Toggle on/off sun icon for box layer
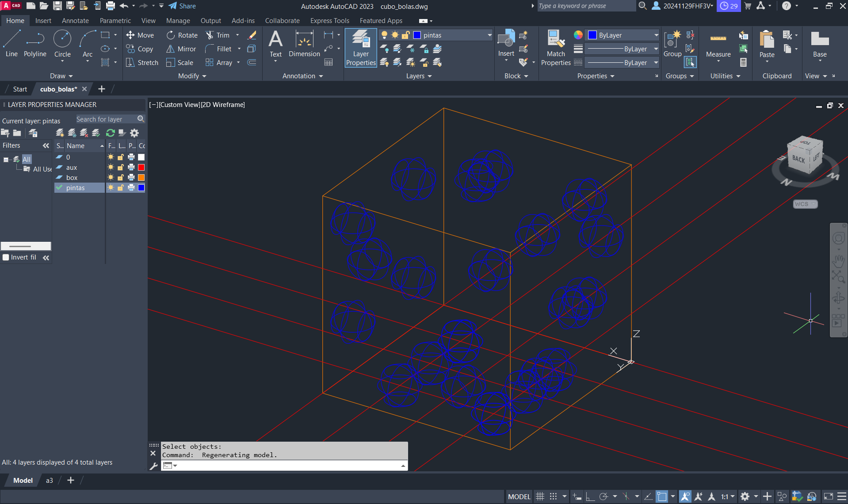 pyautogui.click(x=111, y=178)
